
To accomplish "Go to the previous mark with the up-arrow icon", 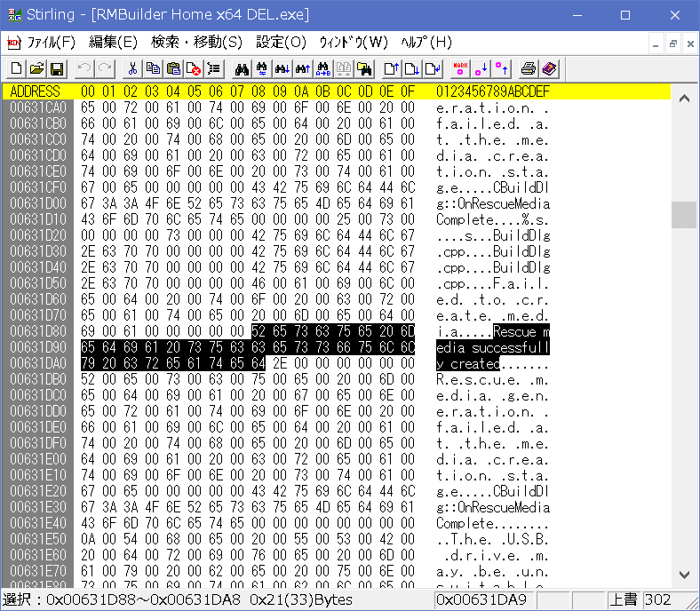I will point(501,68).
